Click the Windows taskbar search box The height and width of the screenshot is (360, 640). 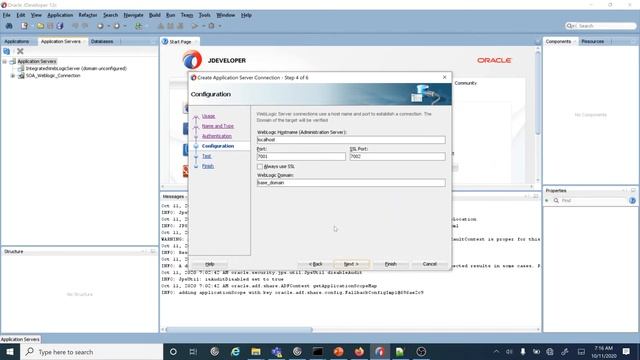pyautogui.click(x=91, y=351)
